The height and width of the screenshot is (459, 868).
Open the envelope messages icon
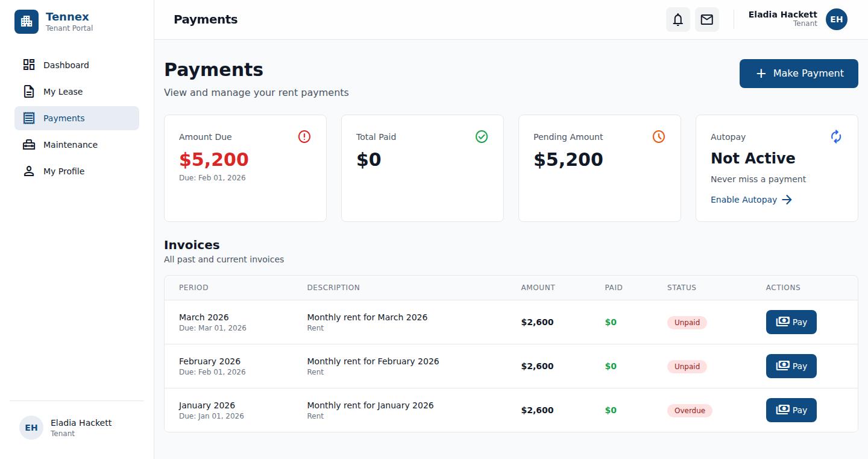[706, 19]
